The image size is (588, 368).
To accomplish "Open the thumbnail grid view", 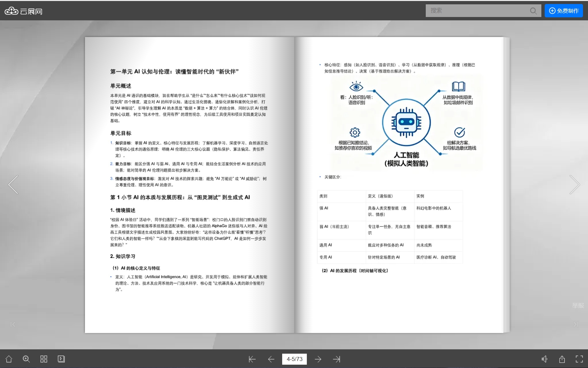I will click(x=44, y=359).
